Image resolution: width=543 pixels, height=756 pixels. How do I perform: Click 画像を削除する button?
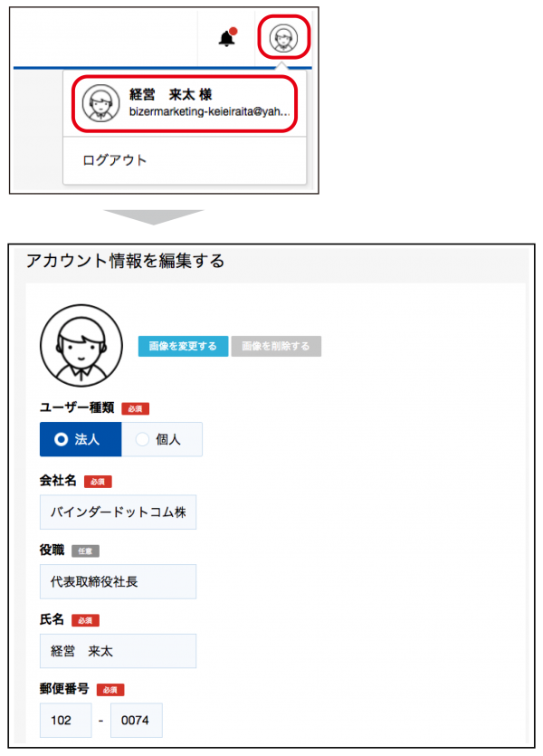276,346
